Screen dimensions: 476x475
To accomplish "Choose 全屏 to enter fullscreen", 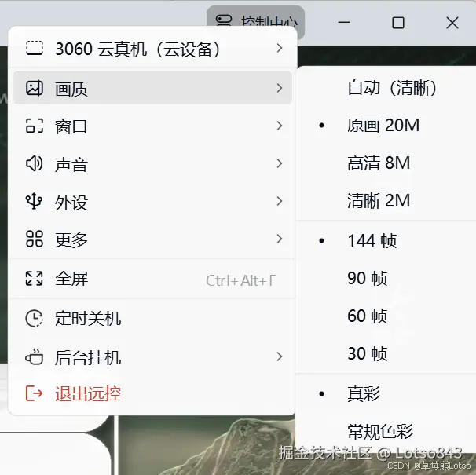I will point(152,278).
